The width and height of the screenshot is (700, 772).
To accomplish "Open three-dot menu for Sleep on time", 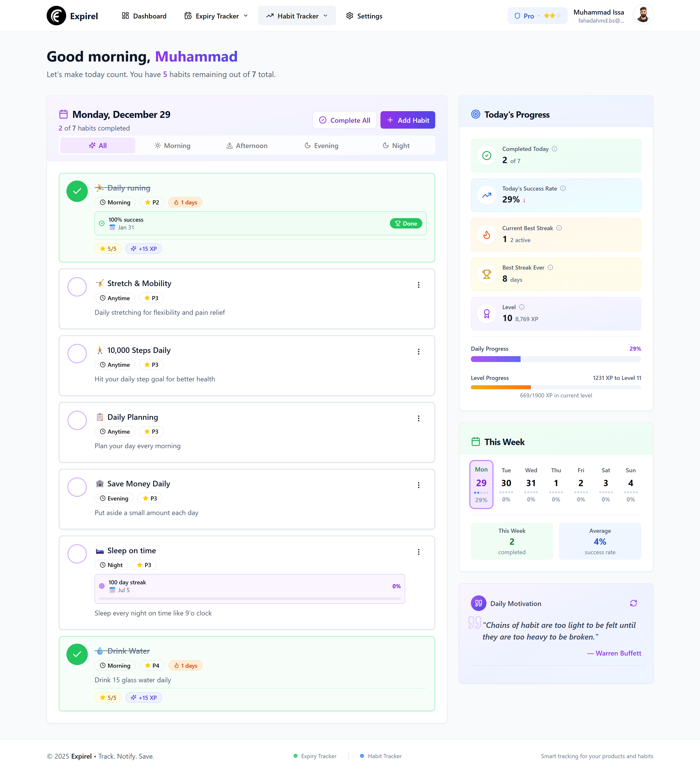I will coord(419,552).
